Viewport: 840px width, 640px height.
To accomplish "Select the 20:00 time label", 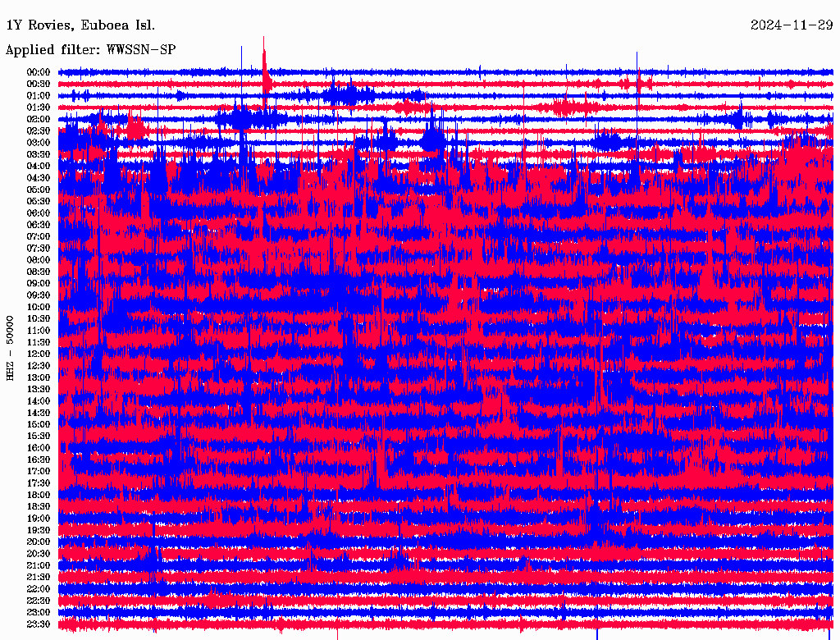I will click(x=38, y=542).
